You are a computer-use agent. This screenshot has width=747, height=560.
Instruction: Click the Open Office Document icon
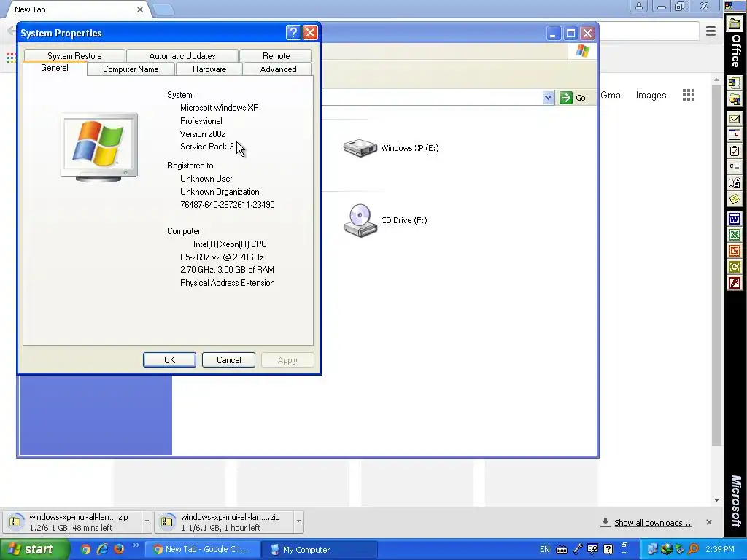(x=735, y=99)
